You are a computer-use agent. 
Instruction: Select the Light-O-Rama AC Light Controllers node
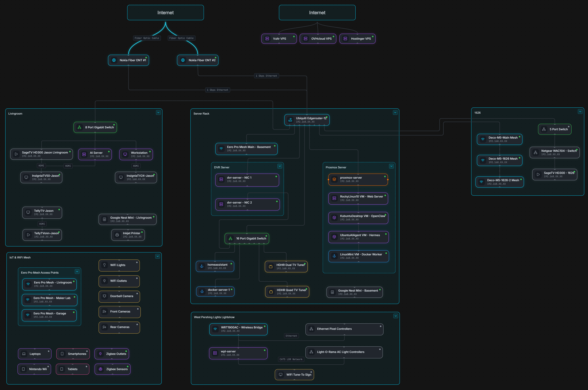tap(344, 352)
